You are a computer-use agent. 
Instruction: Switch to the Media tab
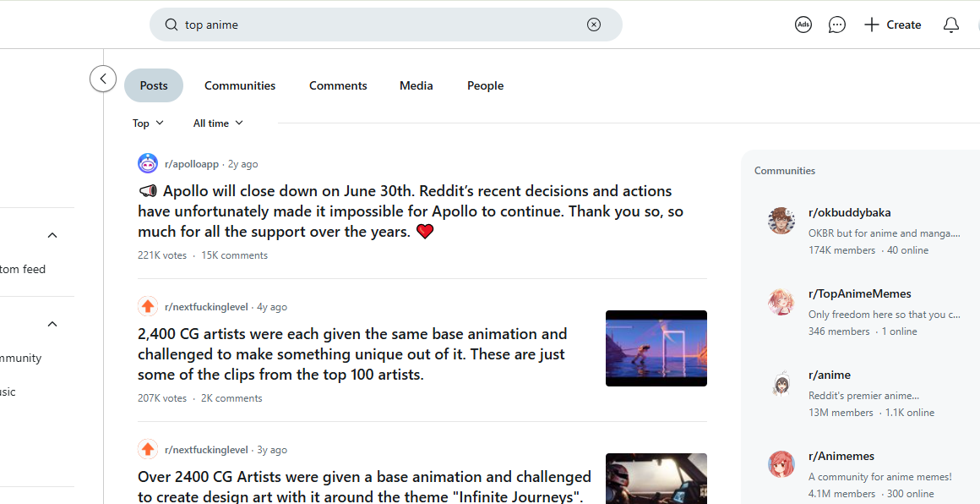click(x=416, y=85)
